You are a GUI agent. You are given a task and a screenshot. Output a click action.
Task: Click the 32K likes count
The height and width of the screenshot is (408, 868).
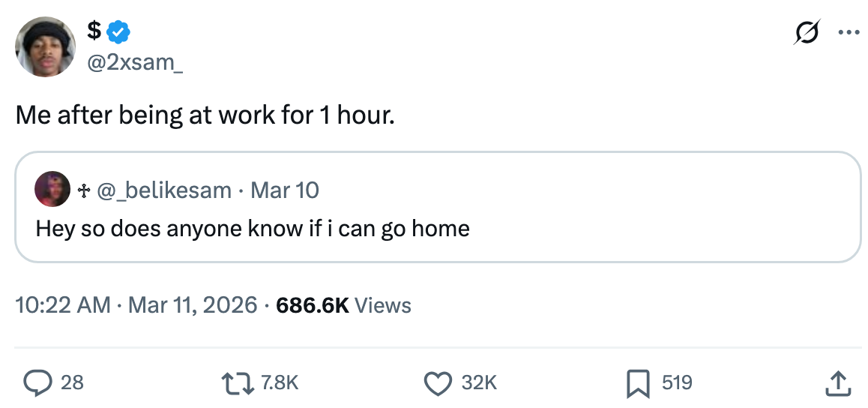(x=479, y=382)
